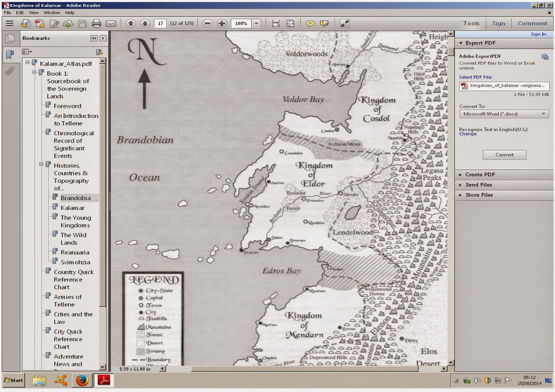Click the fit width scrolling icon
The image size is (555, 392).
tap(276, 24)
